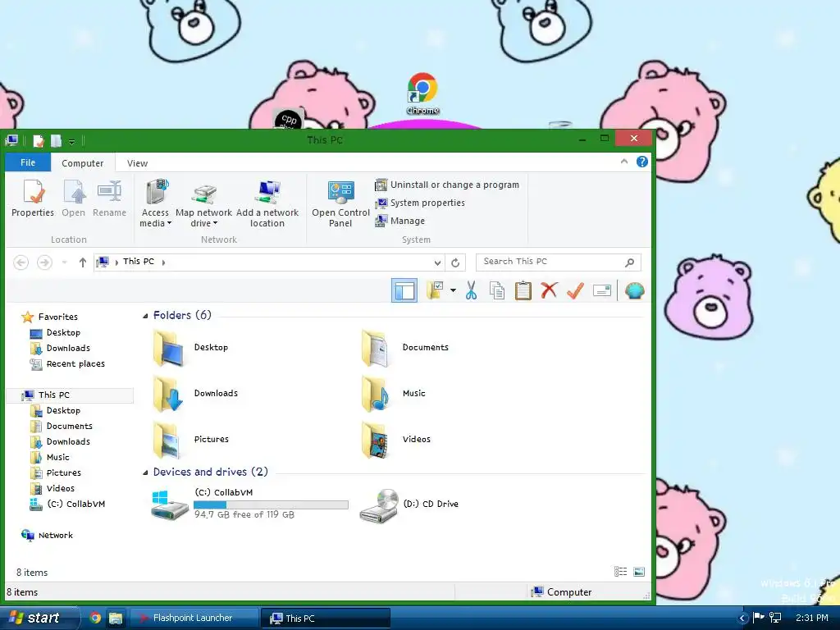The width and height of the screenshot is (840, 630).
Task: Switch to the View ribbon tab
Action: click(137, 163)
